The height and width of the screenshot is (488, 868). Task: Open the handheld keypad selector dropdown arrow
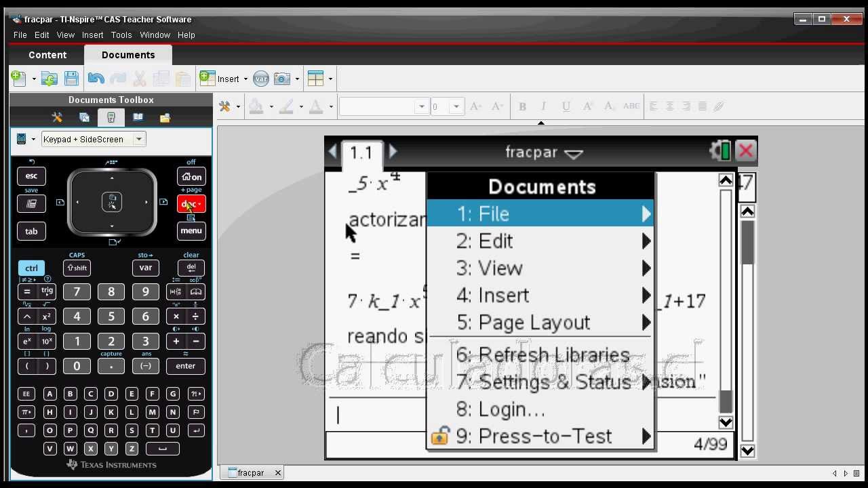[x=33, y=140]
